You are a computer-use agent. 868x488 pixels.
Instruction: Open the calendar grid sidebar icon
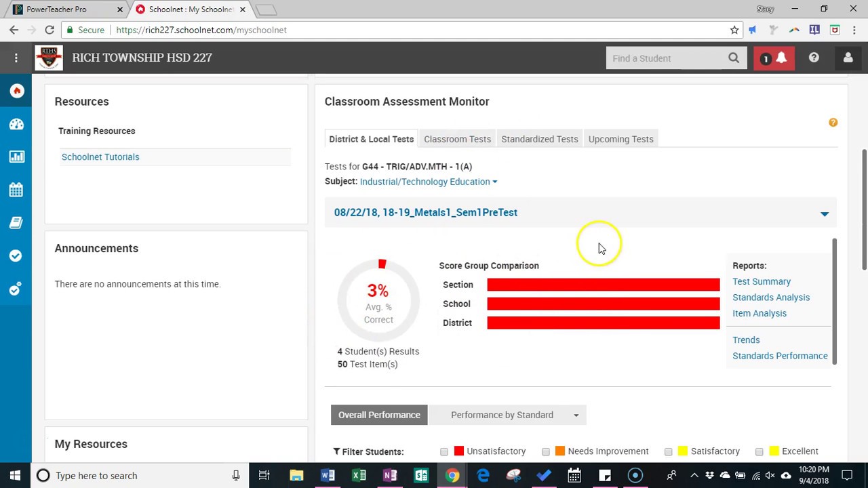click(x=16, y=190)
